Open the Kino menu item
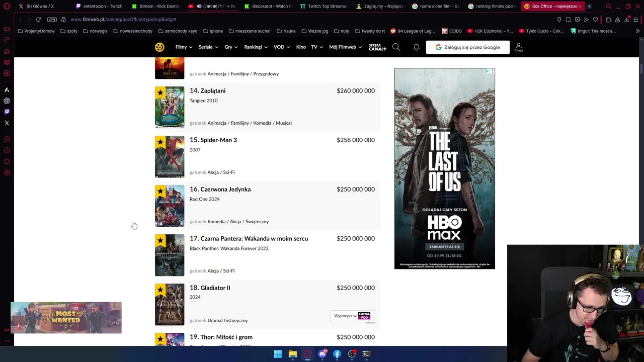 [301, 47]
